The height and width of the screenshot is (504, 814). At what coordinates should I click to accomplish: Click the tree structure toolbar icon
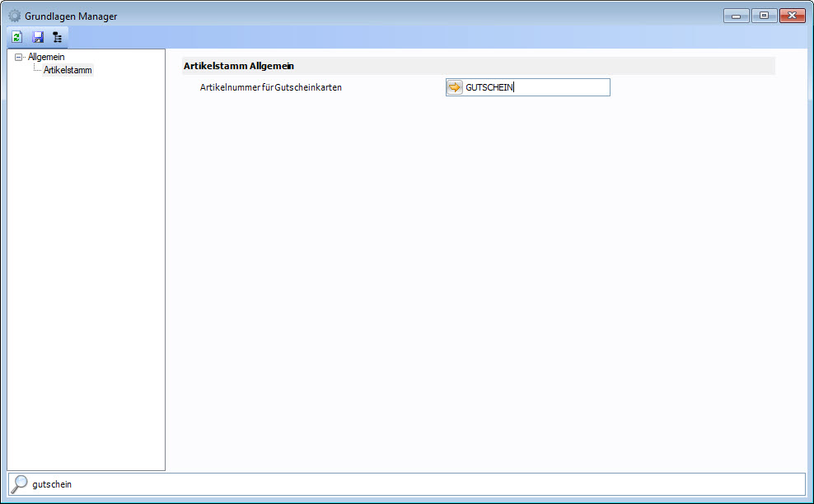[57, 37]
